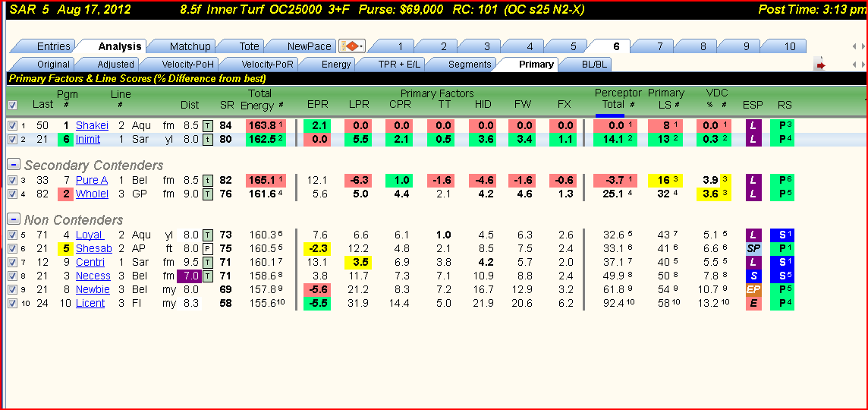This screenshot has height=410, width=868.
Task: Open the Wholel horse link
Action: tap(92, 194)
